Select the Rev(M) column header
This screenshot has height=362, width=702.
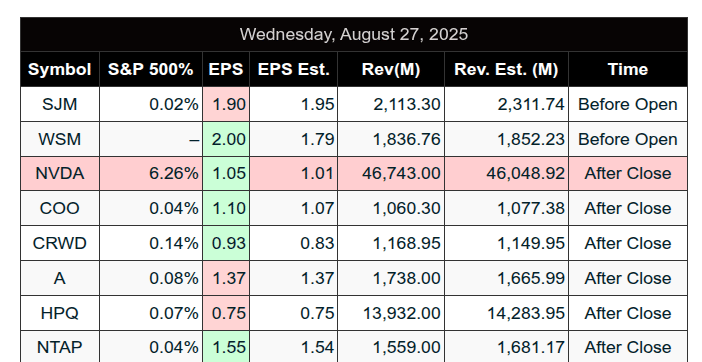pos(391,69)
